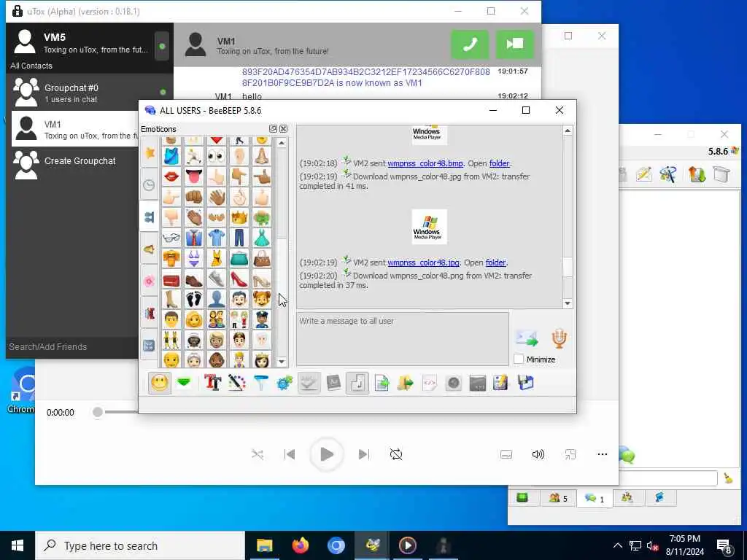Open the BeeBEEP bee icon in taskbar
The image size is (747, 560).
click(371, 545)
